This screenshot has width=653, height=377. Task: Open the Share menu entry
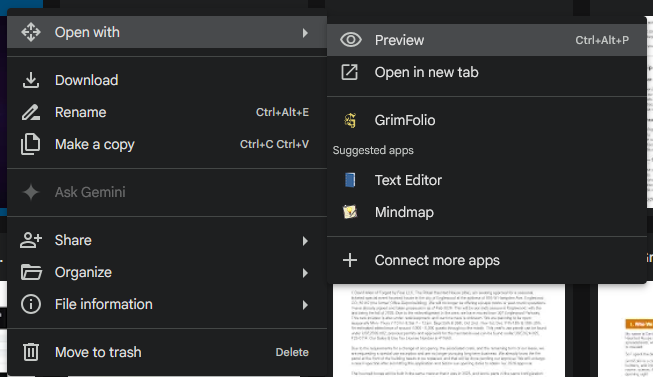coord(167,240)
